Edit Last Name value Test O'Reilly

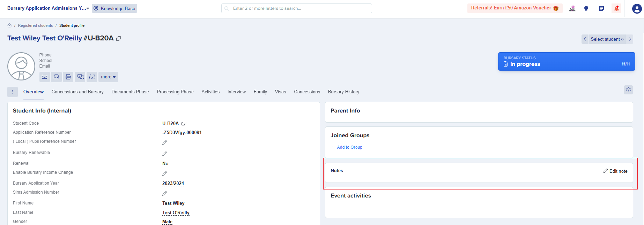[x=176, y=212]
